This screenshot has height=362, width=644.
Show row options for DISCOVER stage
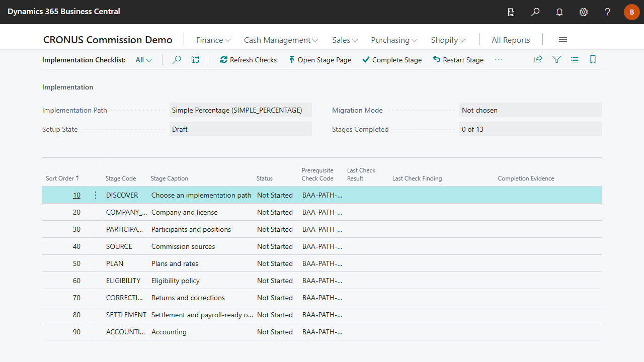point(96,195)
